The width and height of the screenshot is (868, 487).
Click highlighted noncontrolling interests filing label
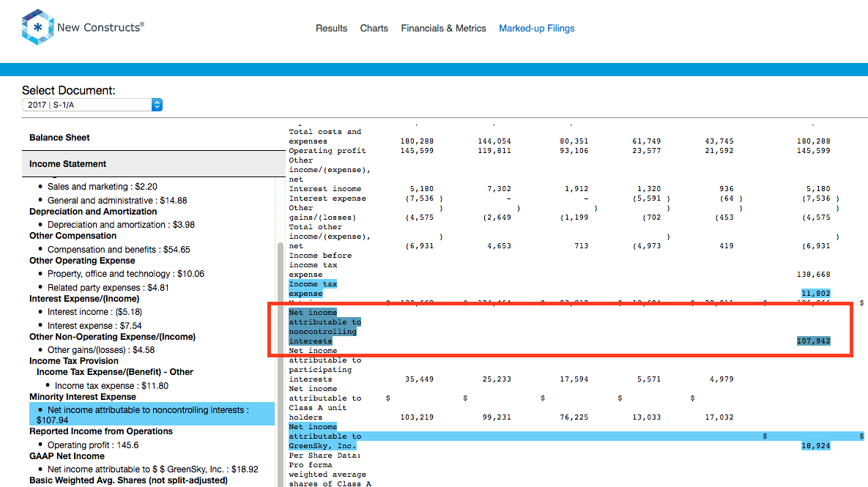[x=325, y=327]
